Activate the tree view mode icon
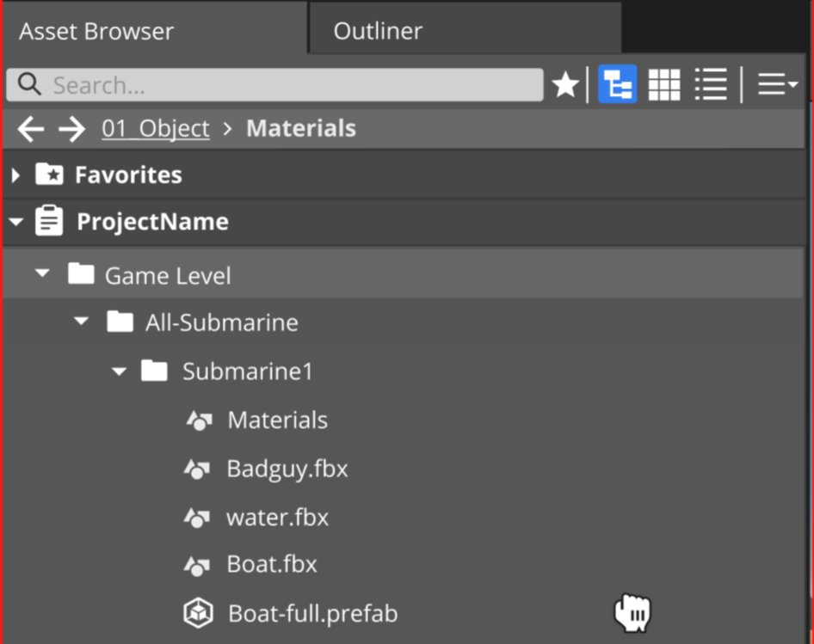814x644 pixels. pyautogui.click(x=617, y=83)
